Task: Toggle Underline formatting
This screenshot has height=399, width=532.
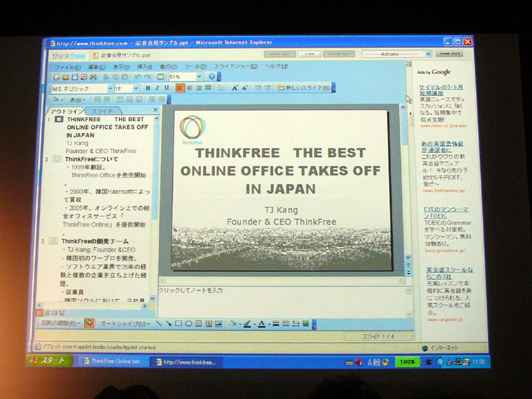Action: [x=167, y=88]
